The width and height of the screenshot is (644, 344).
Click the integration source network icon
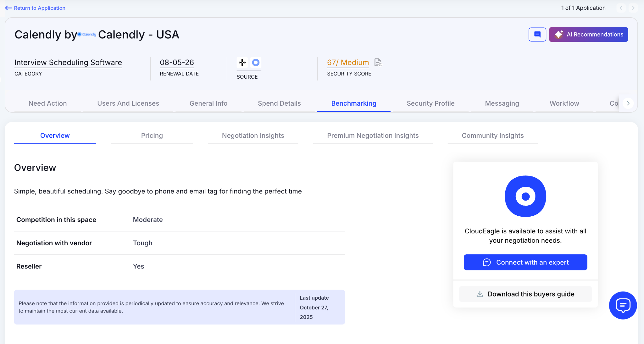coord(242,63)
